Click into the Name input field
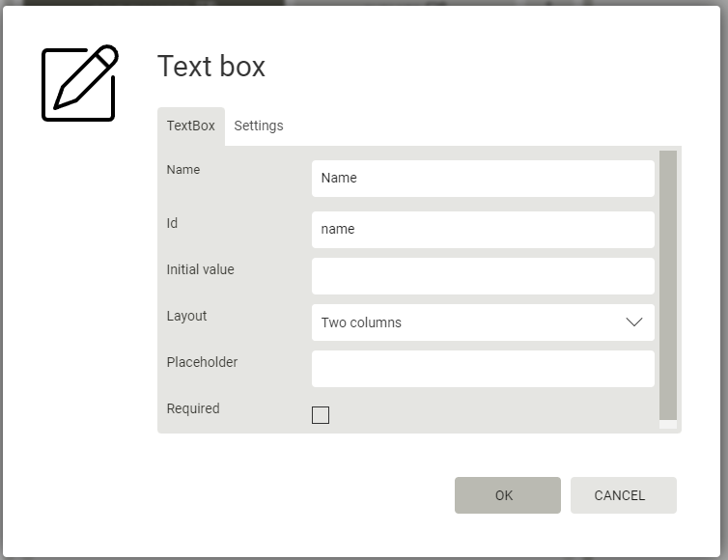728x560 pixels. [483, 178]
